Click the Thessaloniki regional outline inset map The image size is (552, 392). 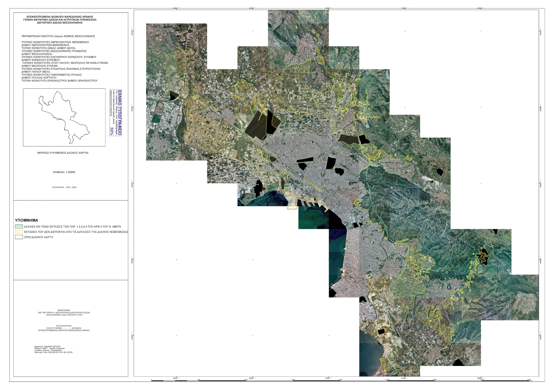tap(64, 117)
